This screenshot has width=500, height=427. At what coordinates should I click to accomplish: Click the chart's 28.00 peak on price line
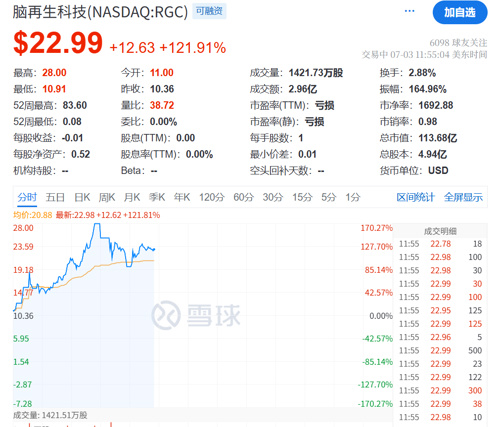click(x=97, y=224)
